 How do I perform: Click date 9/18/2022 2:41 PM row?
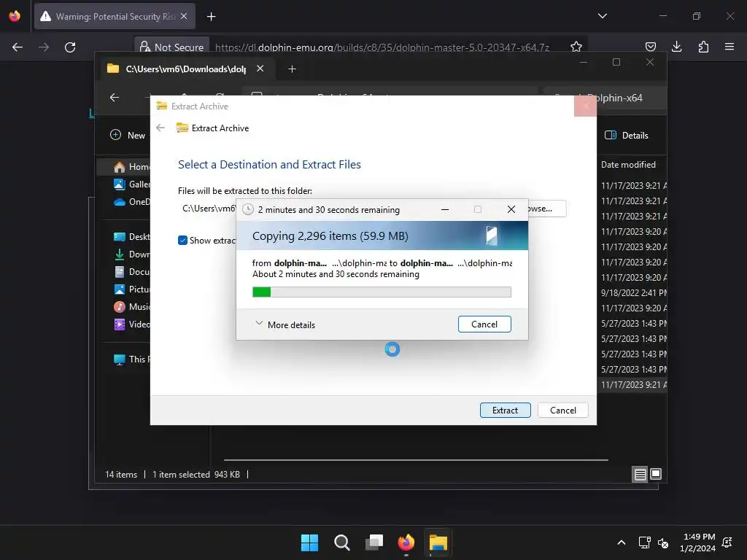coord(633,293)
